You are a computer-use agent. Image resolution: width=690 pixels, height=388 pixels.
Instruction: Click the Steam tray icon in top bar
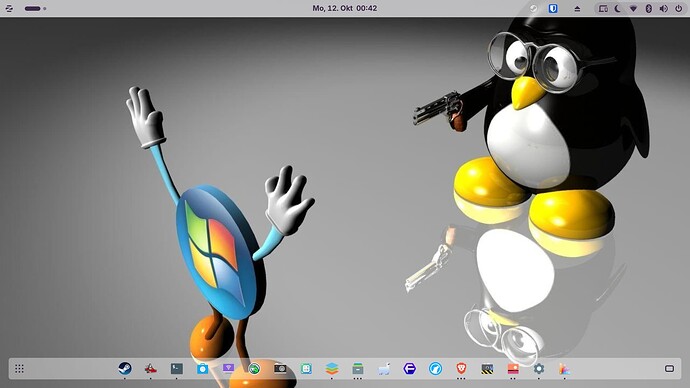tap(533, 8)
